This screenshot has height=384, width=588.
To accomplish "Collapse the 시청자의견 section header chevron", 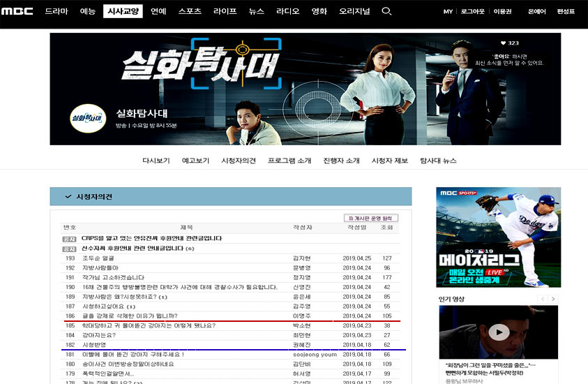I will pos(68,197).
